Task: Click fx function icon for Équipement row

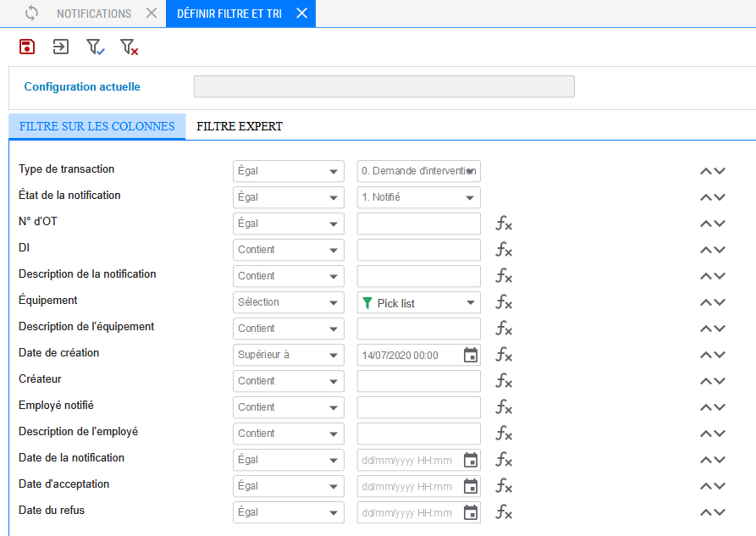Action: click(504, 302)
